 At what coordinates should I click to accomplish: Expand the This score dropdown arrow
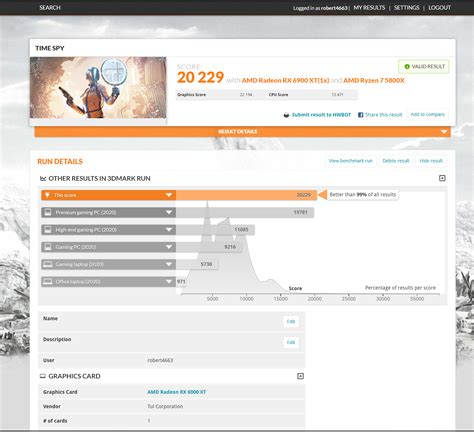169,195
